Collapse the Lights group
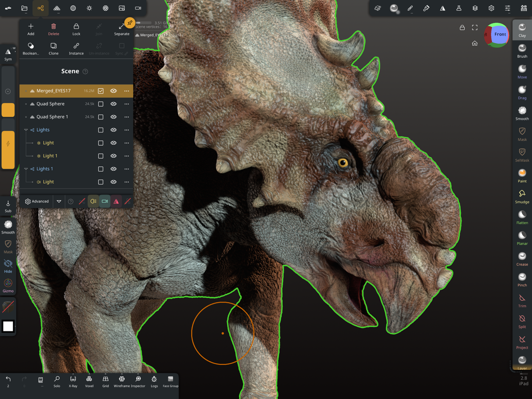The width and height of the screenshot is (532, 399). click(26, 130)
